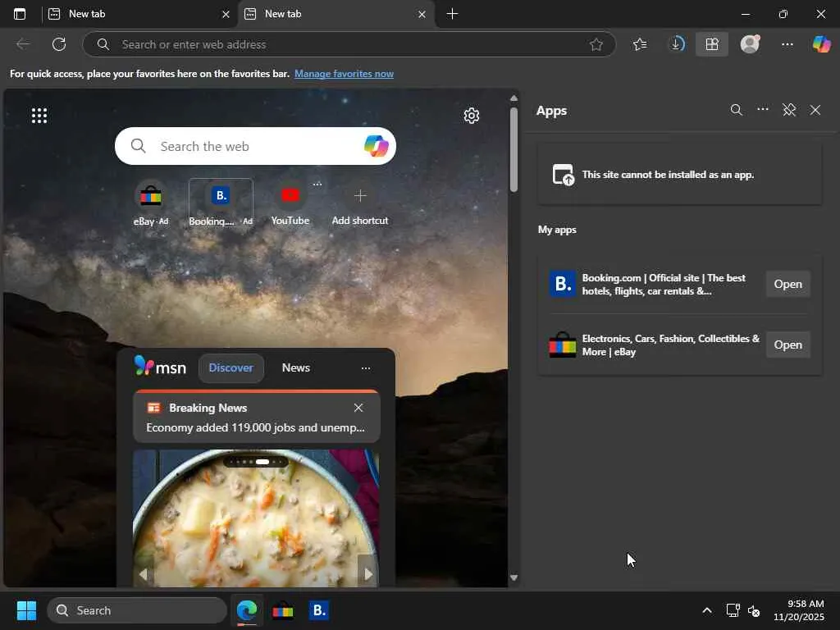Select the Discover tab in MSN
Viewport: 840px width, 630px height.
pos(231,367)
